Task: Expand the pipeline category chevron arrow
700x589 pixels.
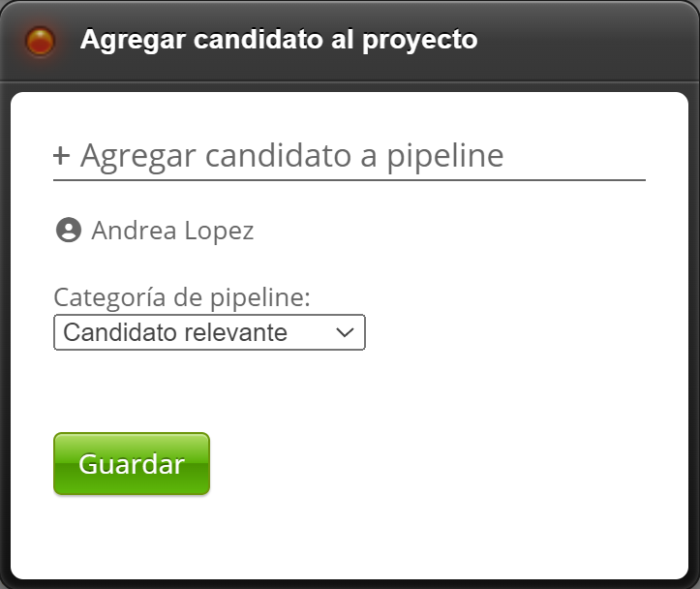Action: (346, 332)
